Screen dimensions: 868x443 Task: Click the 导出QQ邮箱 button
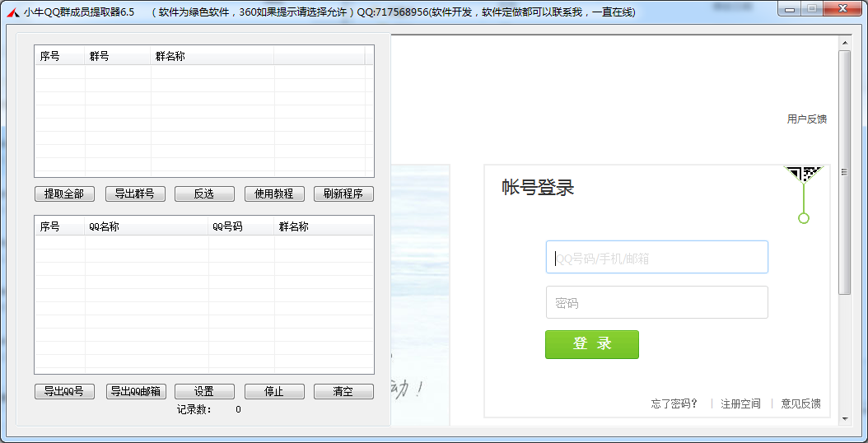tap(135, 392)
